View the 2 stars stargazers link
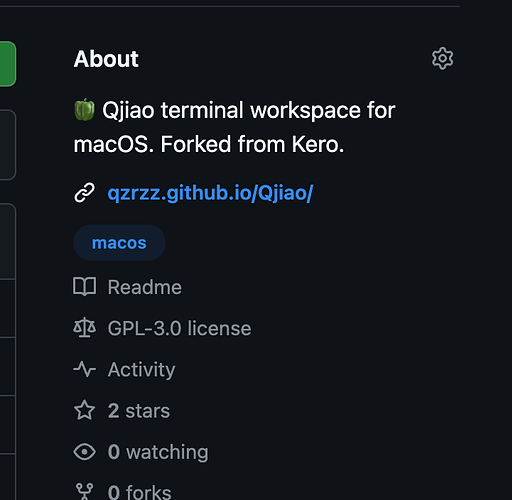Image resolution: width=512 pixels, height=500 pixels. point(139,411)
